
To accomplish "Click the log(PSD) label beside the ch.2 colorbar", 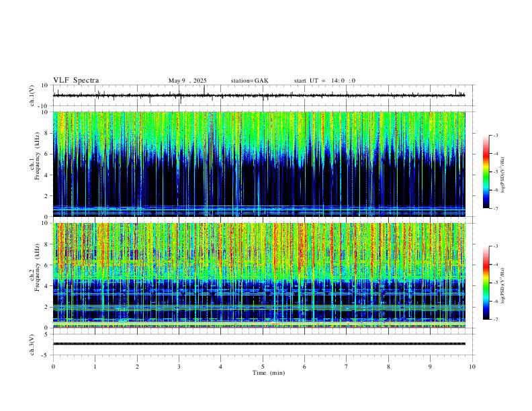I will tap(502, 285).
